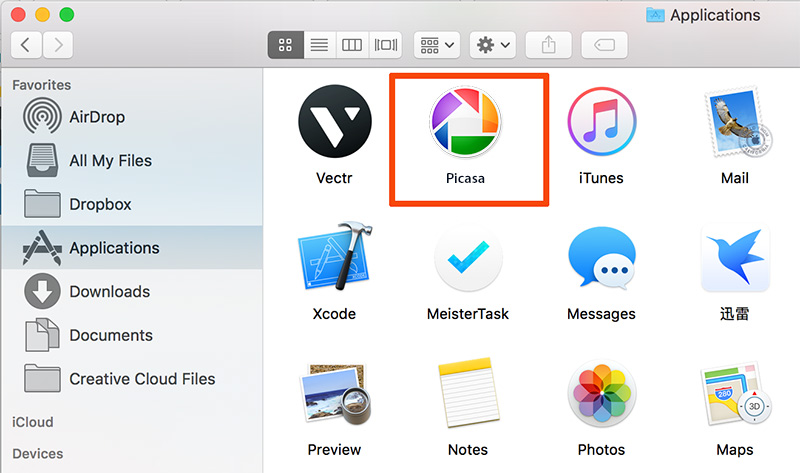Click the Favorites section header
800x473 pixels.
[x=42, y=85]
